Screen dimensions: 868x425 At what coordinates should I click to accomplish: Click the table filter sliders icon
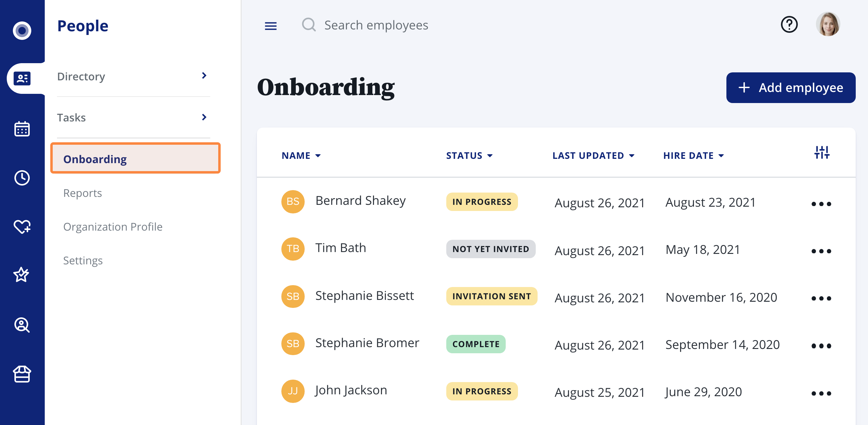pos(821,152)
